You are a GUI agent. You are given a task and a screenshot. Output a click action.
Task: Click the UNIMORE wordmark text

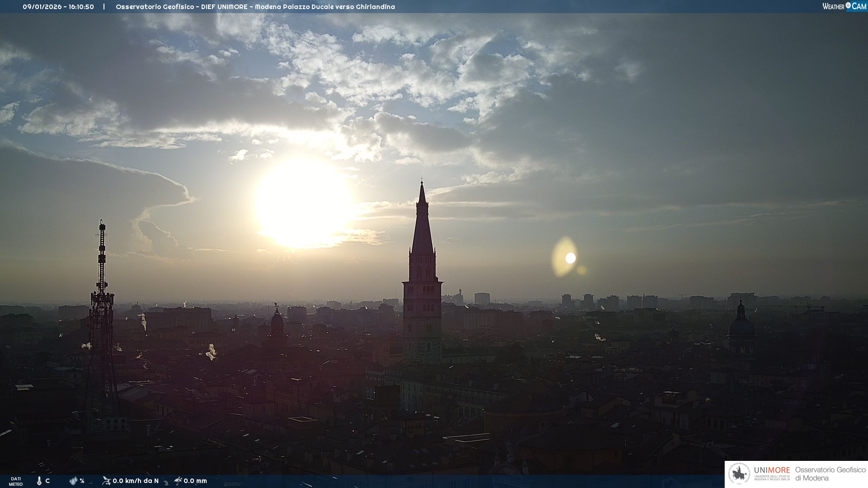pyautogui.click(x=772, y=470)
